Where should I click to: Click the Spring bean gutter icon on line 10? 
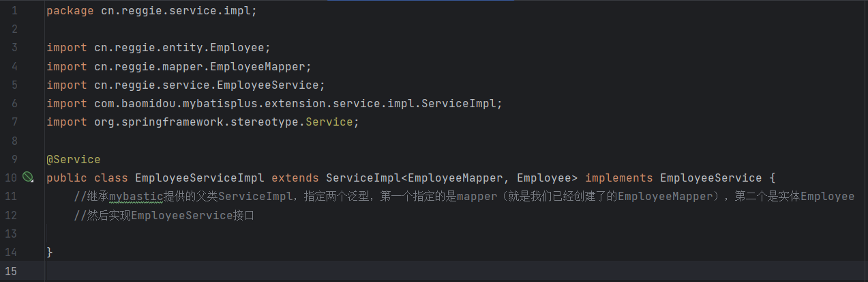pyautogui.click(x=28, y=178)
